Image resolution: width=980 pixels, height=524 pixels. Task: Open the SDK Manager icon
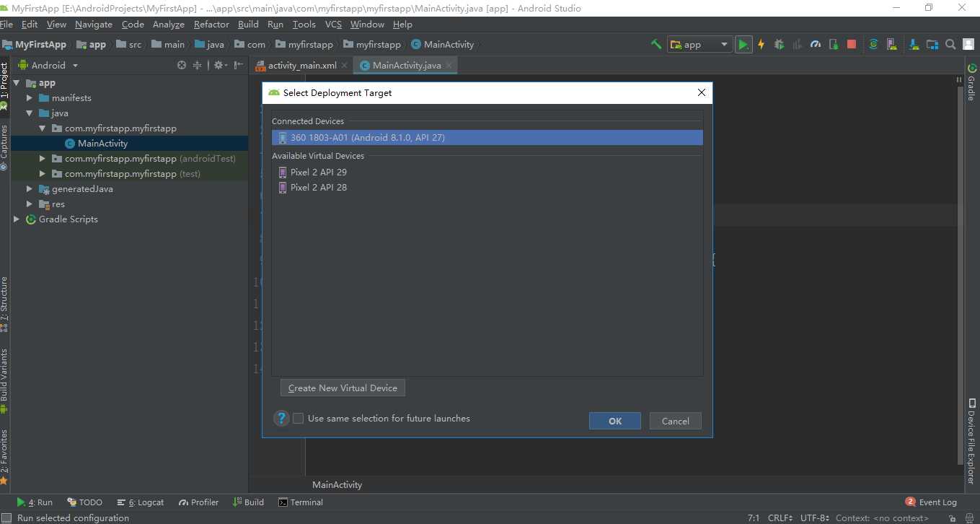pos(914,44)
